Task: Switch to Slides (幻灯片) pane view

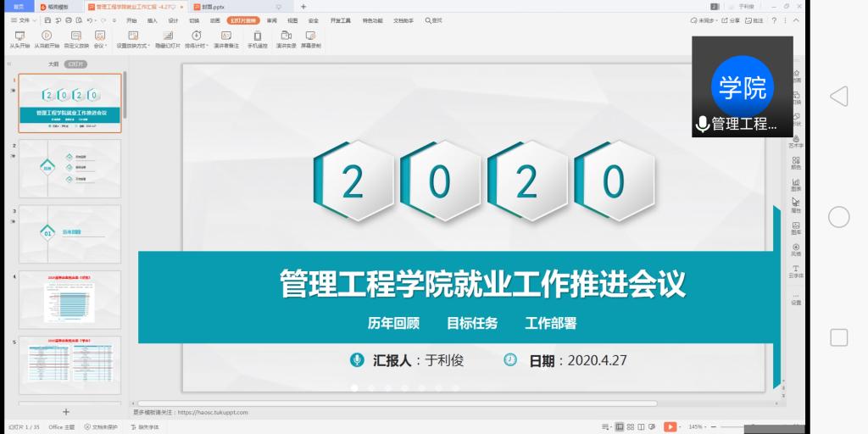Action: (75, 64)
